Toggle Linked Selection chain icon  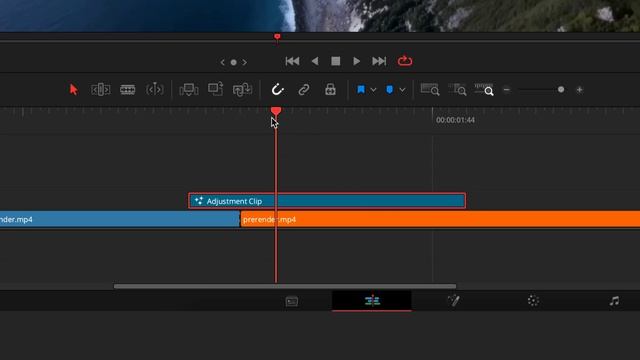tap(304, 89)
